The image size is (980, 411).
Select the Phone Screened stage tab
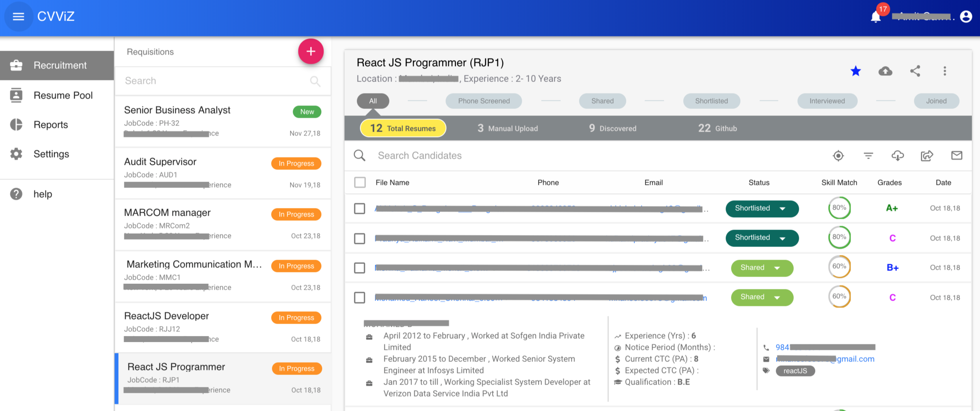point(484,101)
